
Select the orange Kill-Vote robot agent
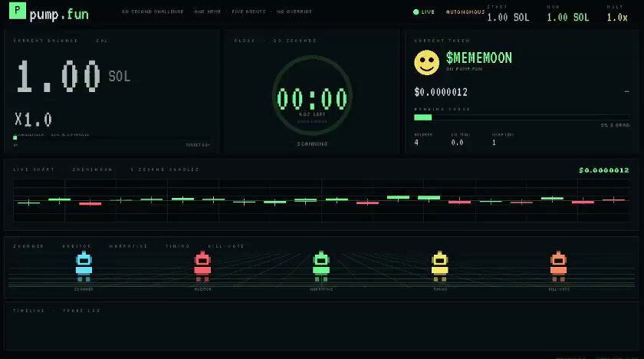559,266
